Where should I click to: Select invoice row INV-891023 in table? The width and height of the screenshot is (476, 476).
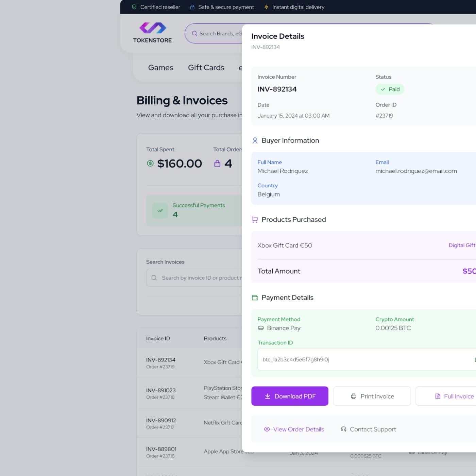(189, 393)
